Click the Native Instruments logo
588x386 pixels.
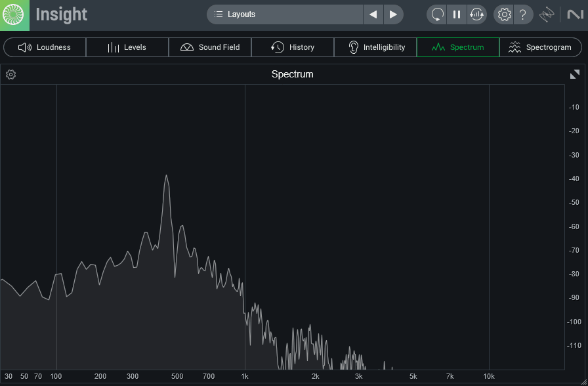[x=573, y=14]
